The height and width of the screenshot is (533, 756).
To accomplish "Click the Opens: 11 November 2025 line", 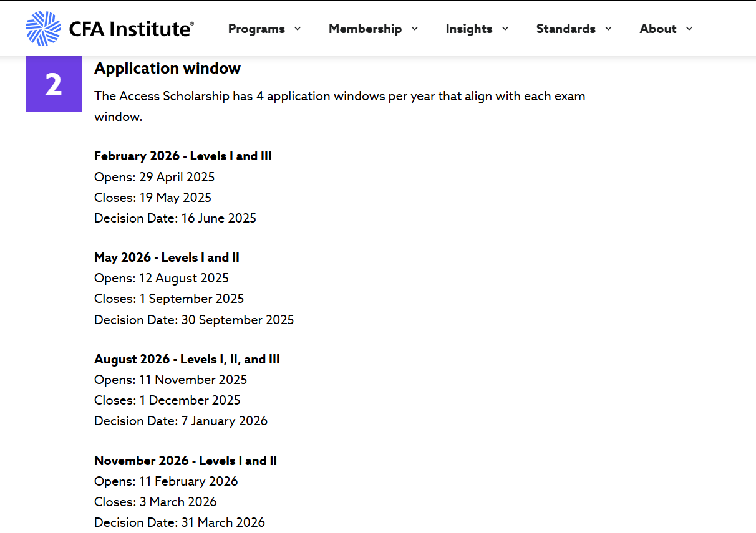I will 170,380.
